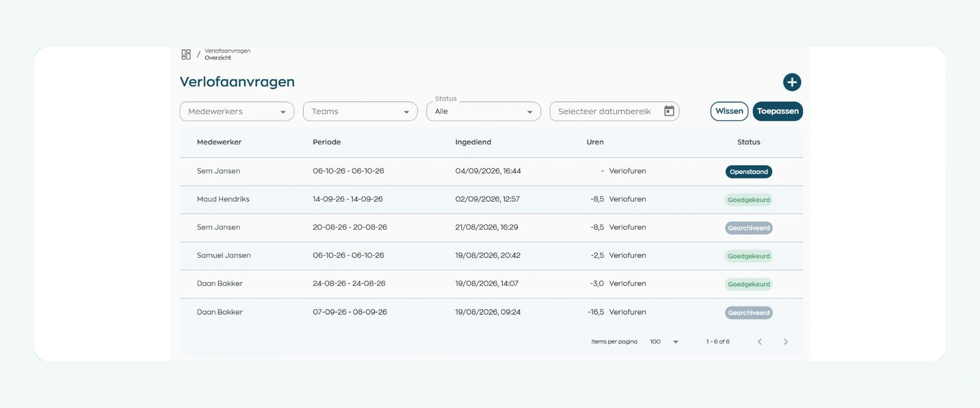
Task: Click submitted date 19/08/2026, 14:07
Action: [x=486, y=284]
